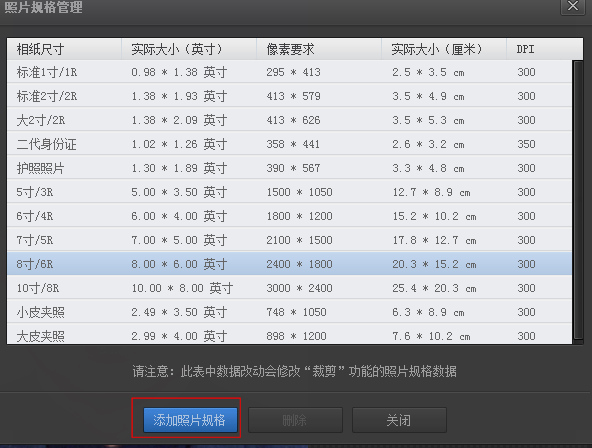Click the 1.02 * 1.26 英寸 cell
This screenshot has height=448, width=592.
(179, 144)
